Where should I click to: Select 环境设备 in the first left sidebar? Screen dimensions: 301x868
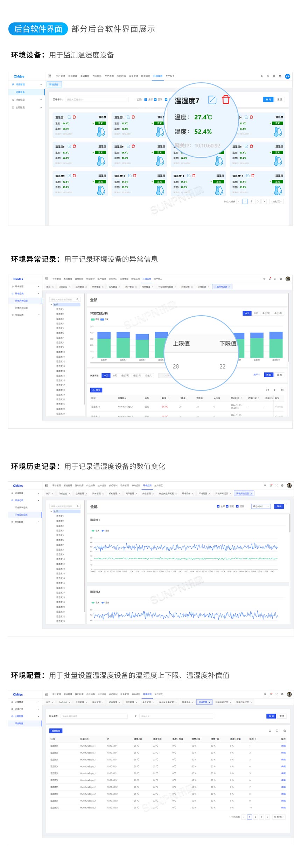(20, 92)
